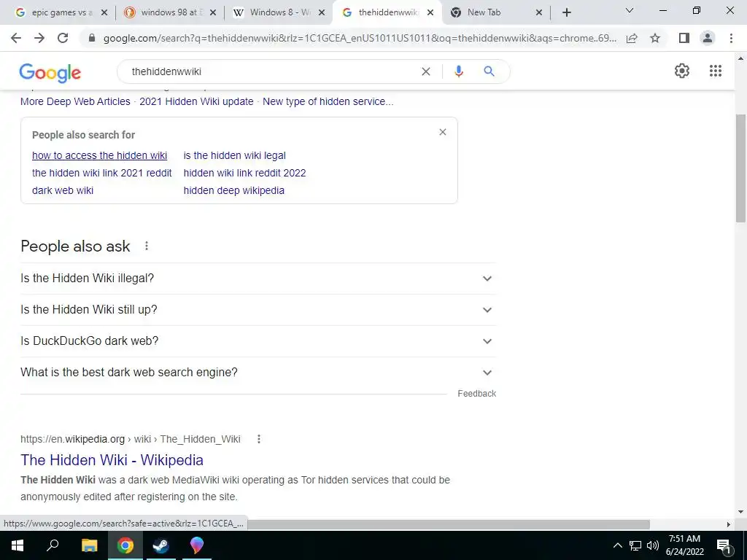
Task: Go forward to the next page
Action: coord(39,38)
